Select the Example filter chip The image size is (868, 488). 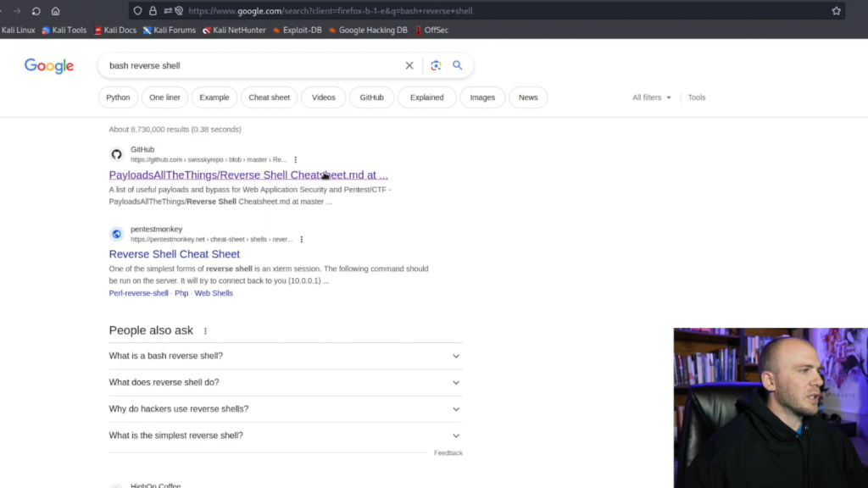click(214, 97)
